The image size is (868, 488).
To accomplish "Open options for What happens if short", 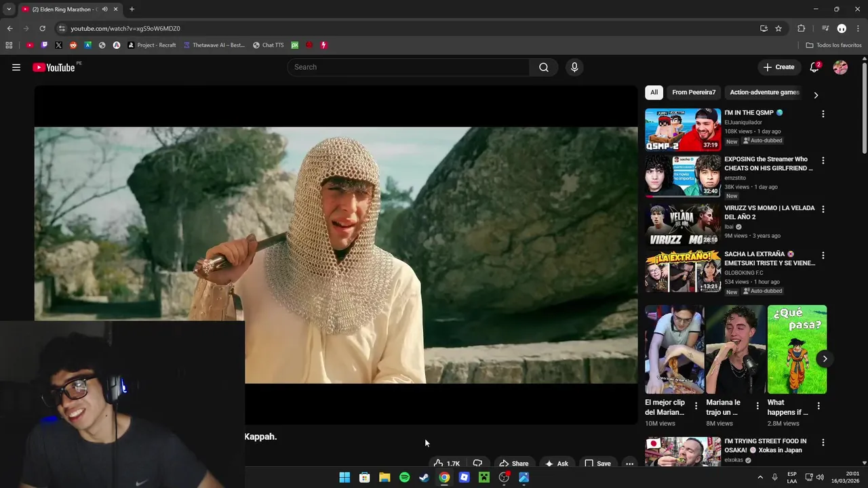I will (x=818, y=406).
